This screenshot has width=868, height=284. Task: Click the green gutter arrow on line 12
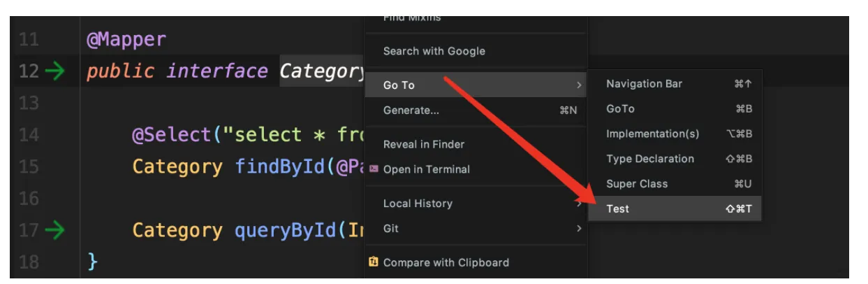point(54,71)
